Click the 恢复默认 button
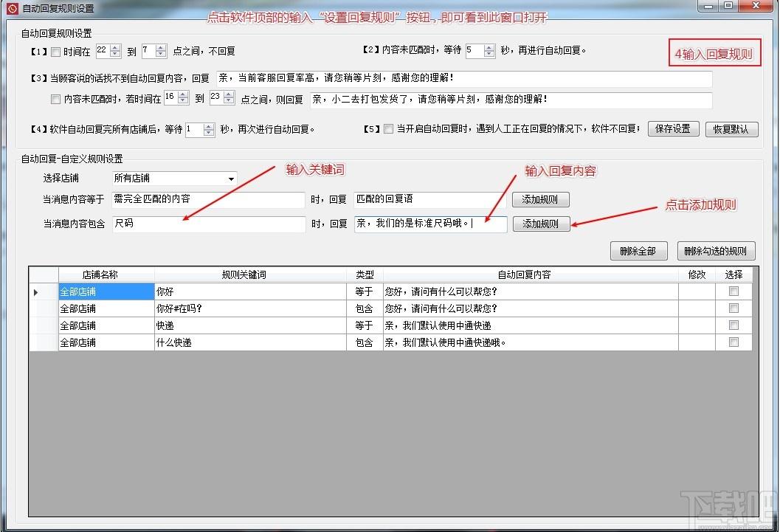780x532 pixels. (731, 129)
